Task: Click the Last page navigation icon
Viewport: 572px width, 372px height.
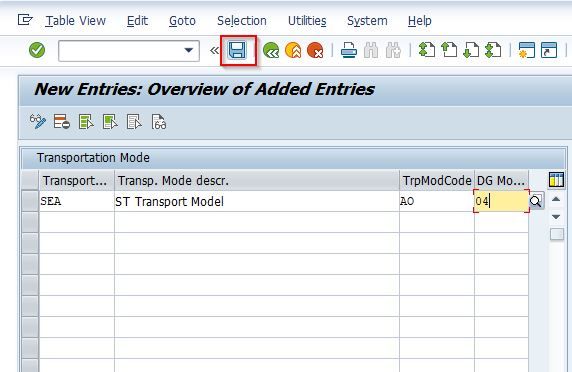Action: pos(493,50)
